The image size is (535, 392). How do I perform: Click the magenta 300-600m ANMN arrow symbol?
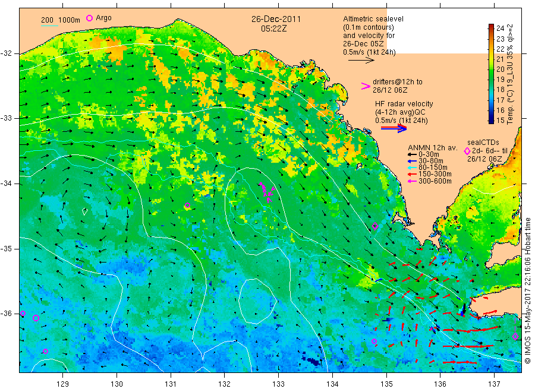coord(413,181)
